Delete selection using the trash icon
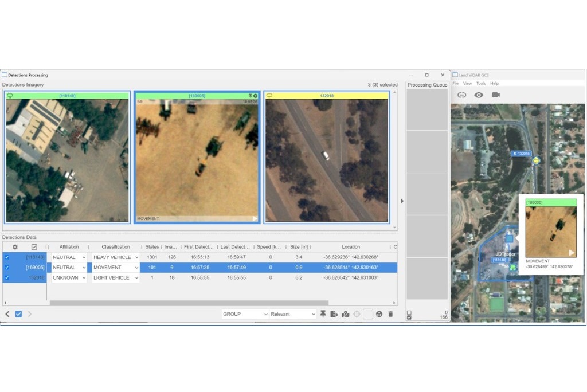The width and height of the screenshot is (587, 392). tap(391, 314)
